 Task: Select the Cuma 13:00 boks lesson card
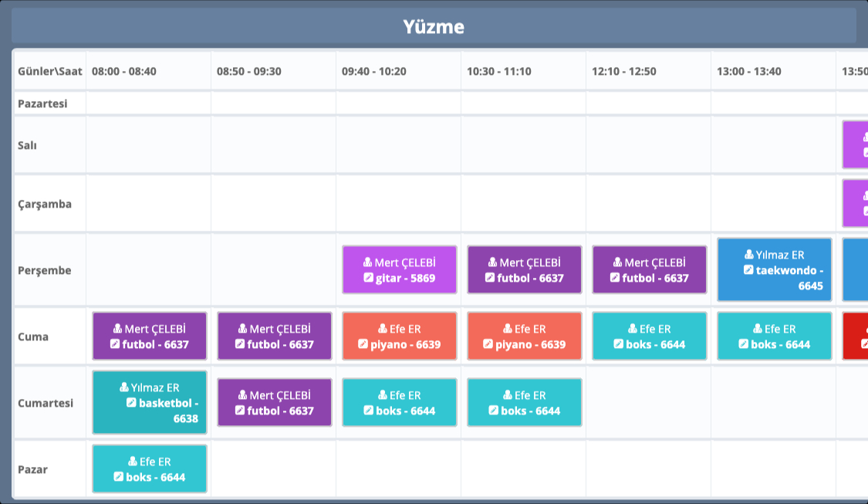(774, 337)
